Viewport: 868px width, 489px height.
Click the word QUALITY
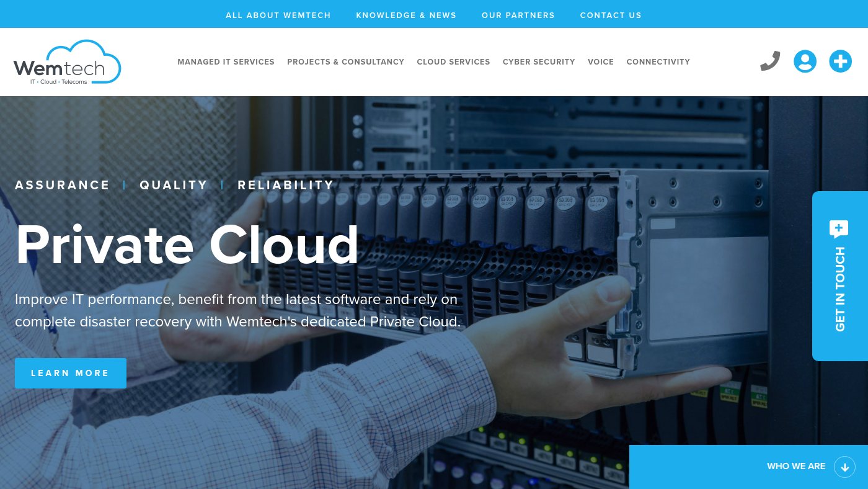(x=174, y=185)
